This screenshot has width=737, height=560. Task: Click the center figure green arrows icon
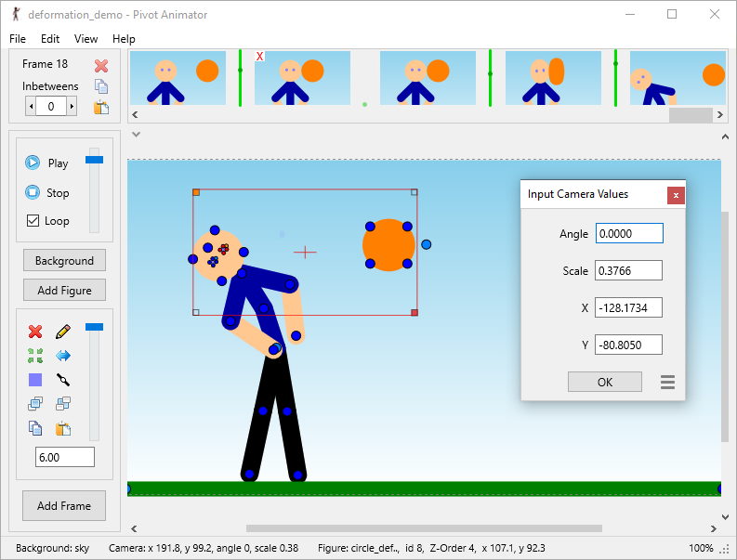pos(35,356)
